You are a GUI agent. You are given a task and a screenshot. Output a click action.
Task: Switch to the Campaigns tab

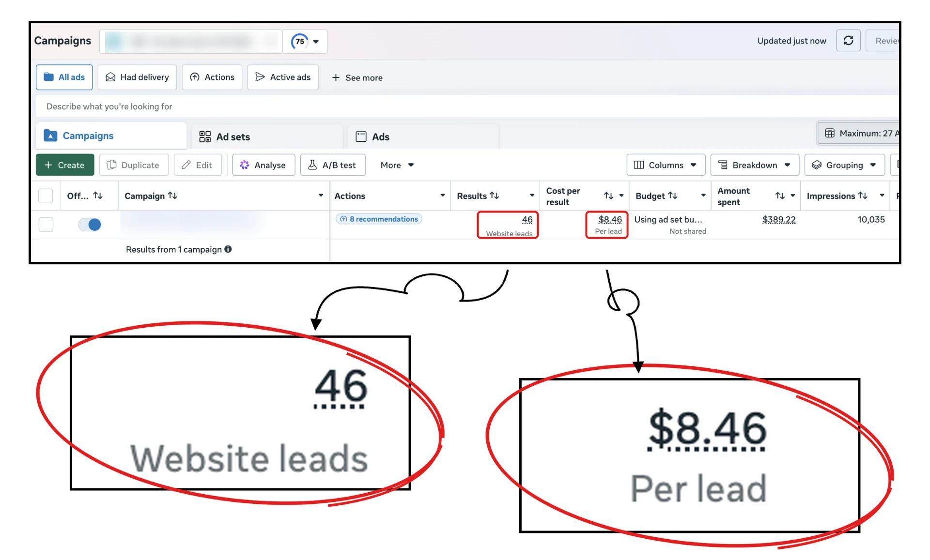pyautogui.click(x=111, y=136)
